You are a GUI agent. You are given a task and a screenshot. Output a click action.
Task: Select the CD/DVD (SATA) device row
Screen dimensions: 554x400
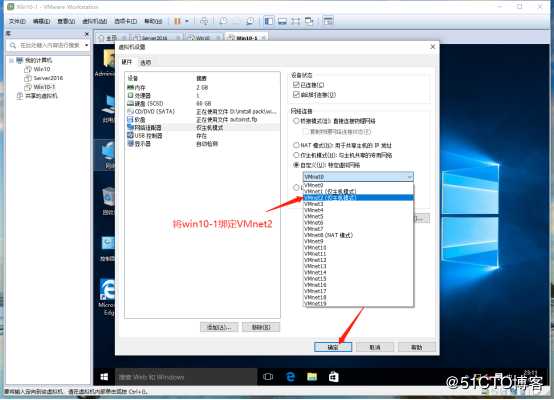[202, 111]
